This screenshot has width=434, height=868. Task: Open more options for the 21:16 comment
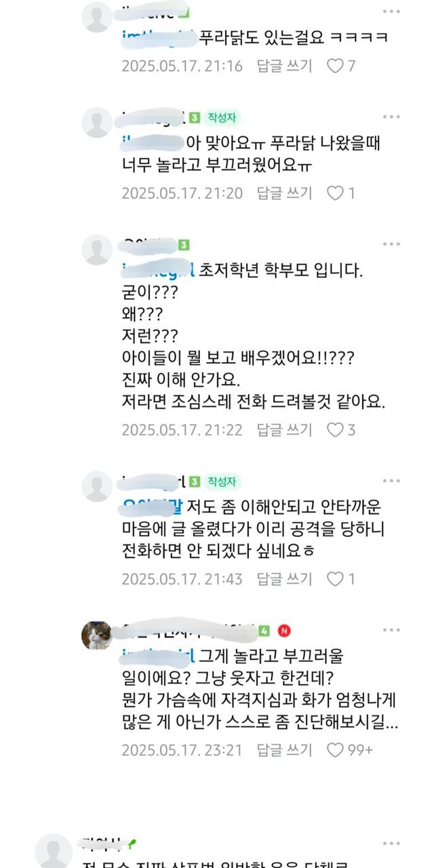coord(391,12)
